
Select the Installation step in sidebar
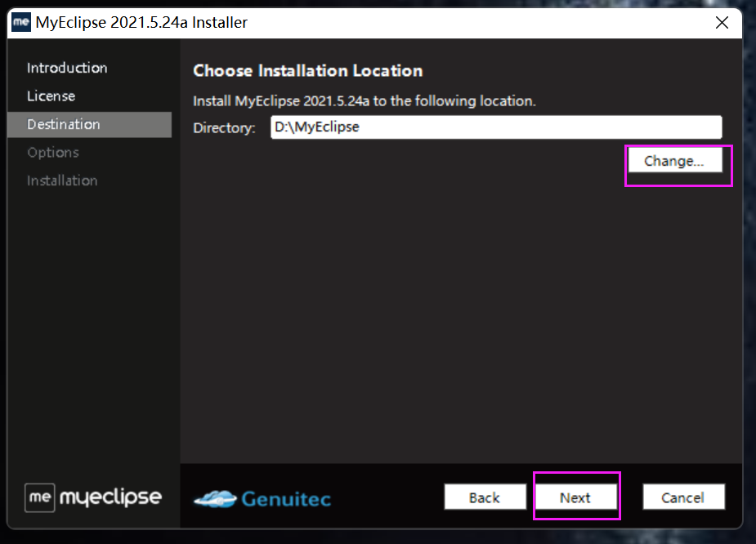pos(62,181)
